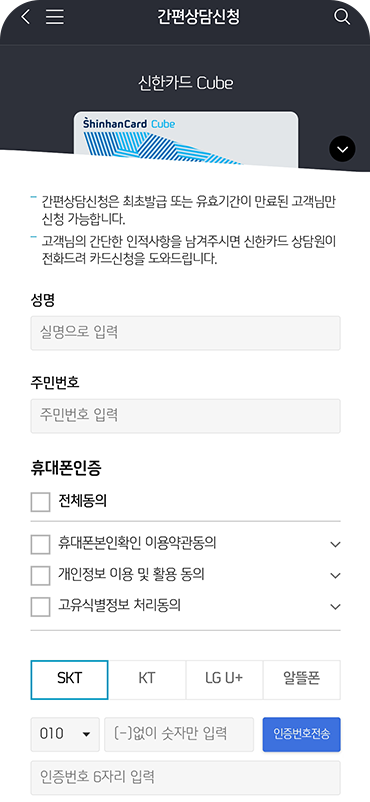
Task: Expand 휴대폰본인확인 이용약관동의 terms chevron
Action: (x=335, y=544)
